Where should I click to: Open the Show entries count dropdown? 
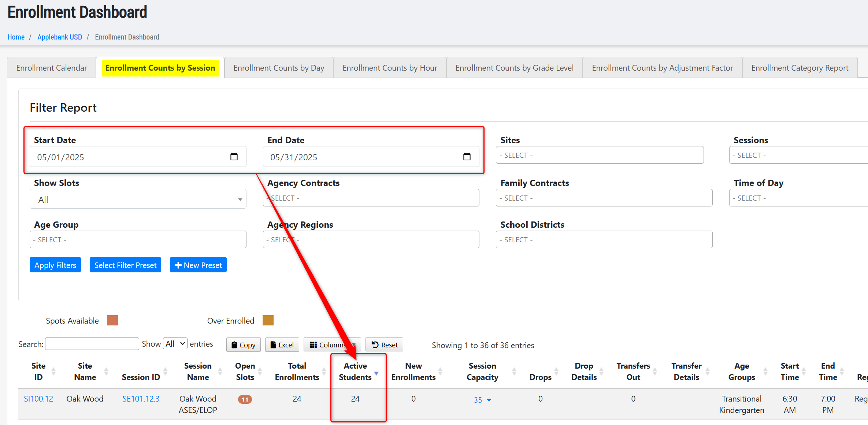[175, 344]
